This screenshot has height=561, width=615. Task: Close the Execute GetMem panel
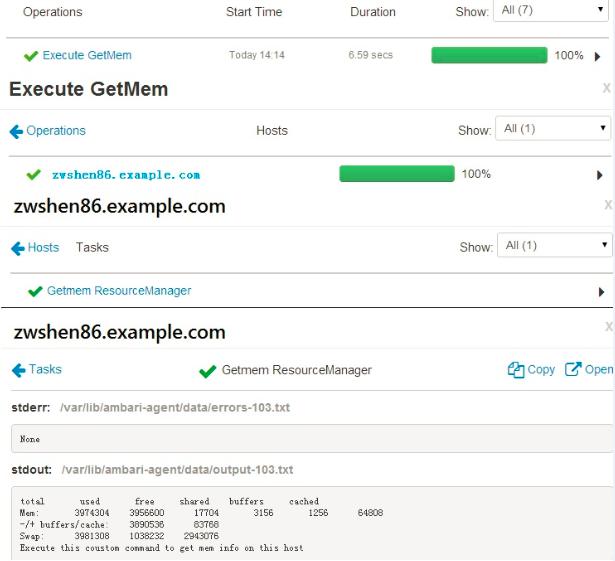[606, 88]
